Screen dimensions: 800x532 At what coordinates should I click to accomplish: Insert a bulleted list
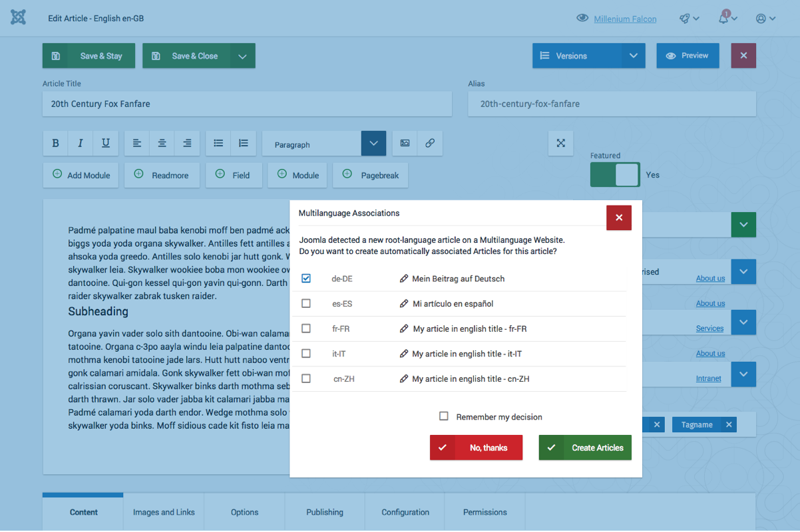click(218, 143)
